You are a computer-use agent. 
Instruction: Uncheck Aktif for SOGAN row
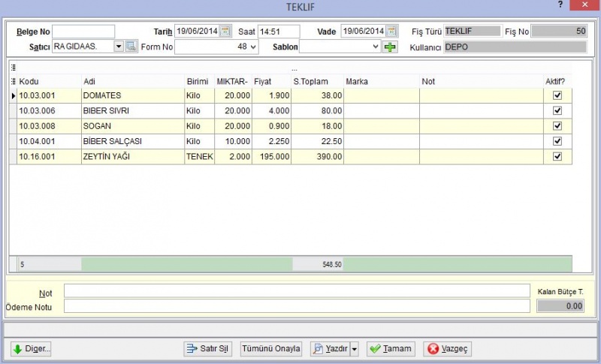pyautogui.click(x=557, y=126)
